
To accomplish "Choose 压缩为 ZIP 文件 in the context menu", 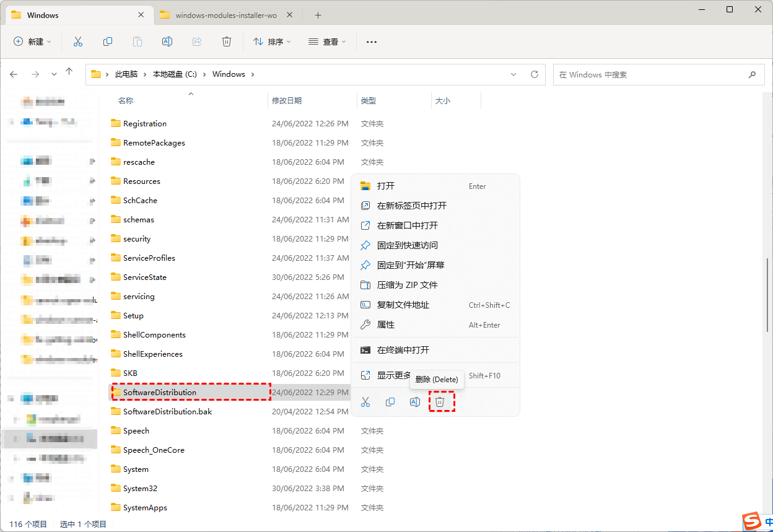I will 407,285.
